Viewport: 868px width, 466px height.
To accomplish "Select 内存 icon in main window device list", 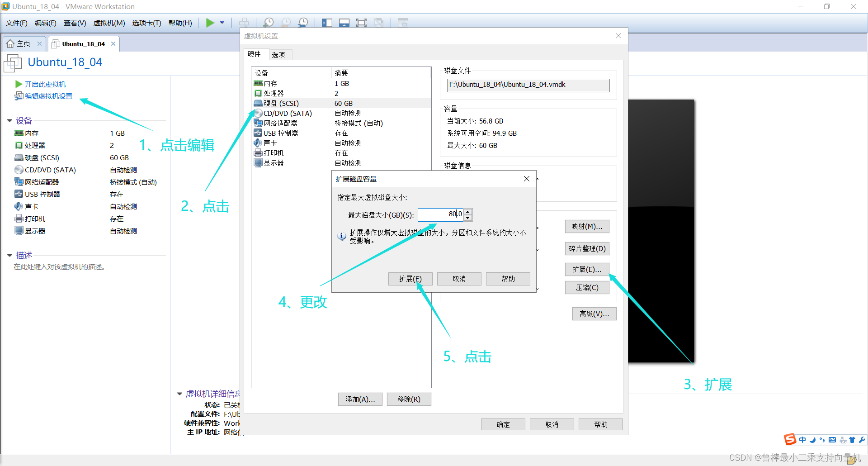I will (x=19, y=133).
